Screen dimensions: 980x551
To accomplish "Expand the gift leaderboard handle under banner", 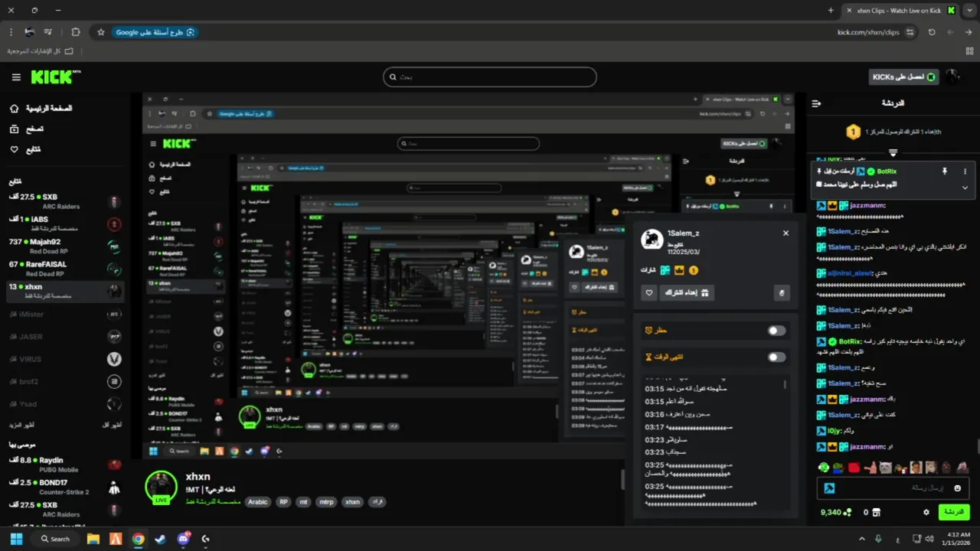I will click(893, 152).
